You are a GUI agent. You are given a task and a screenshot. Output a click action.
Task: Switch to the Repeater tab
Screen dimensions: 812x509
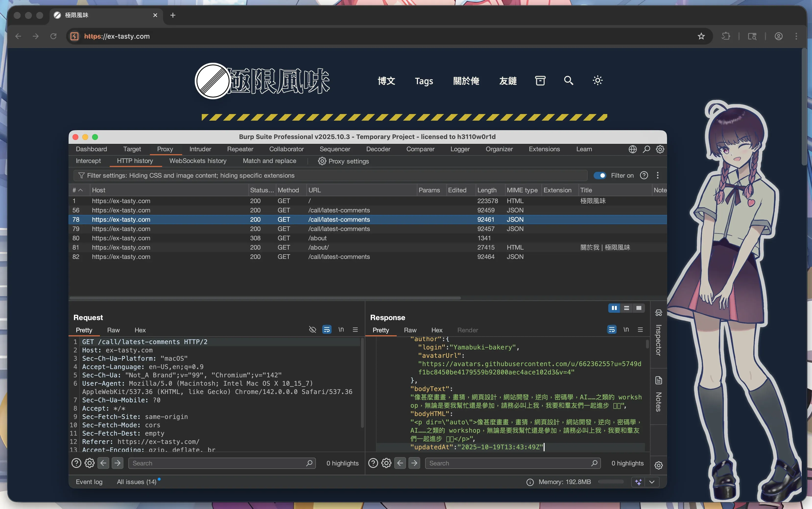(x=240, y=149)
